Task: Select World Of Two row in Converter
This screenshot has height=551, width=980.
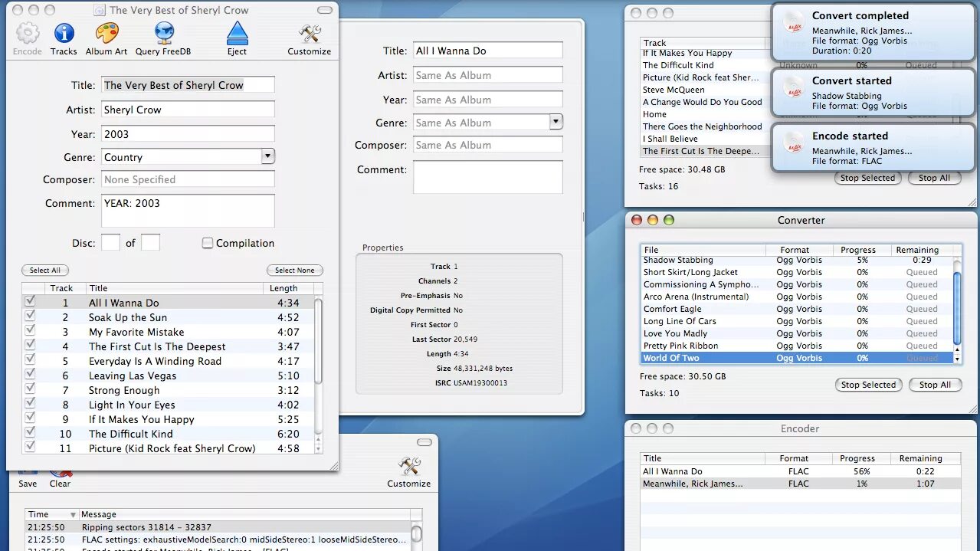Action: (x=796, y=358)
